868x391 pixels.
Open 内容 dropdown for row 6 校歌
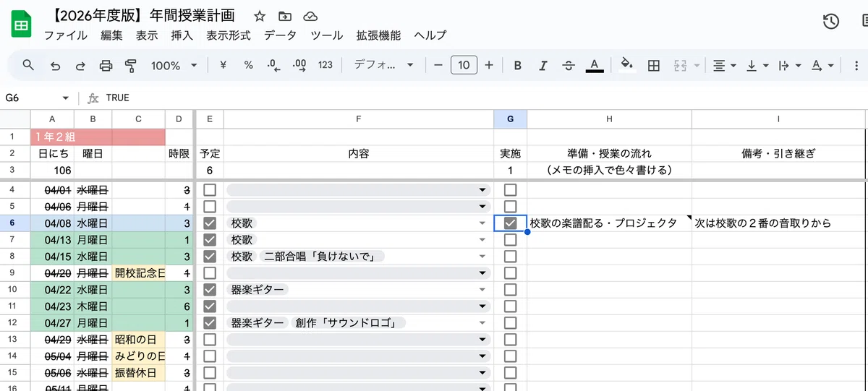(482, 224)
